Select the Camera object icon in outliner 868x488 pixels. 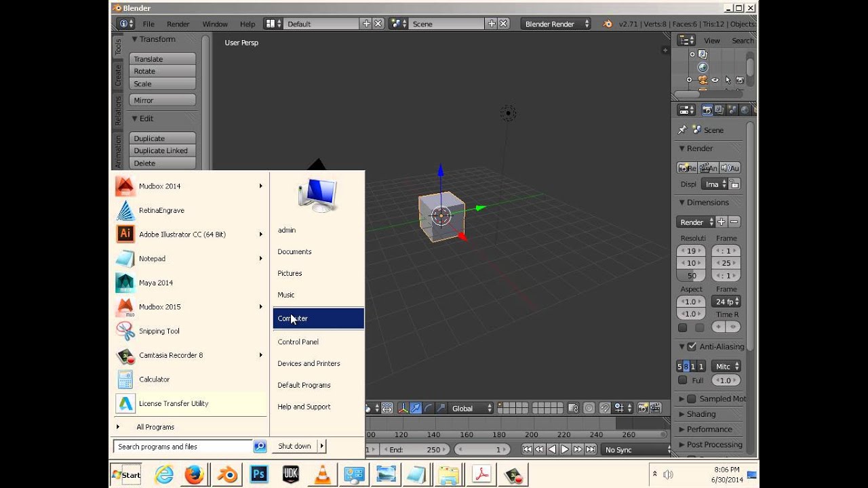[703, 80]
